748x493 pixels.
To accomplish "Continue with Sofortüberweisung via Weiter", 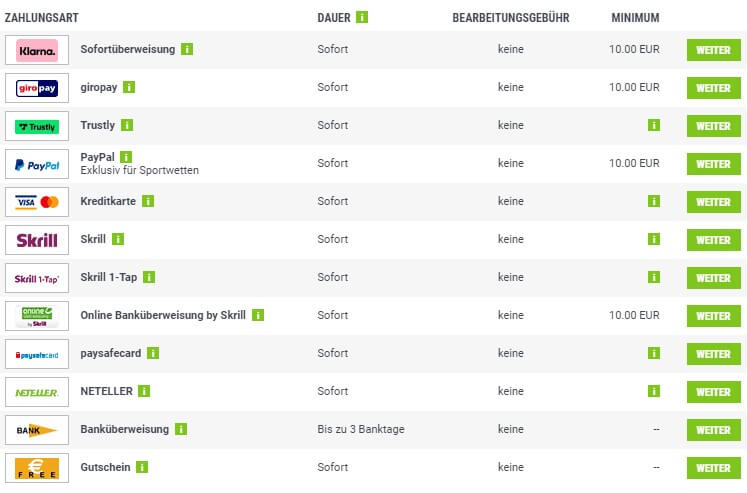I will pos(714,50).
